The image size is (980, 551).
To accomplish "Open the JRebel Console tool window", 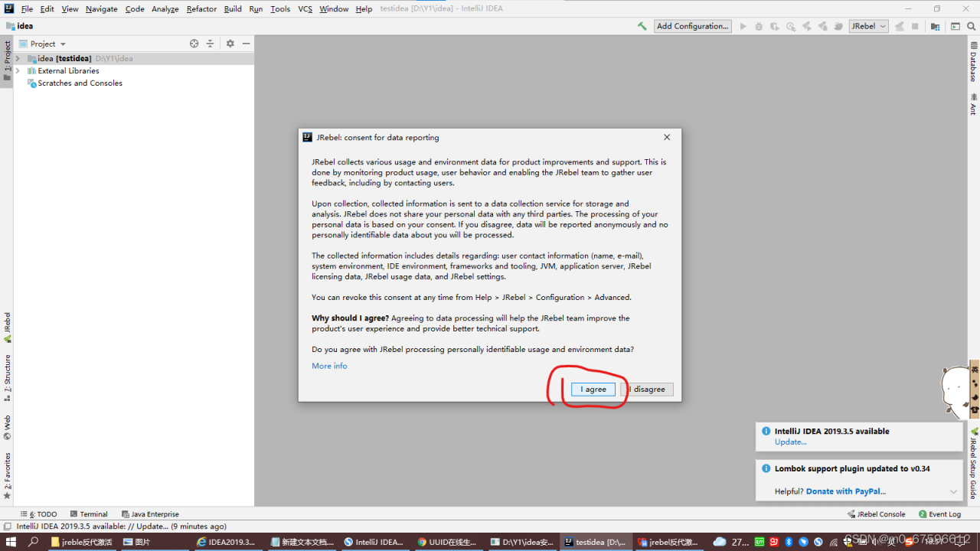I will tap(876, 514).
